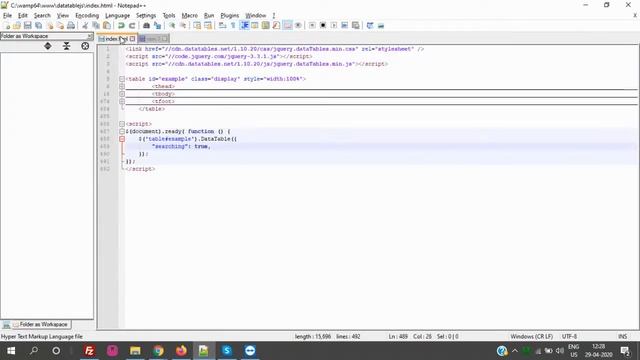This screenshot has height=360, width=640.
Task: Click the Replace toolbar icon
Action: click(157, 25)
